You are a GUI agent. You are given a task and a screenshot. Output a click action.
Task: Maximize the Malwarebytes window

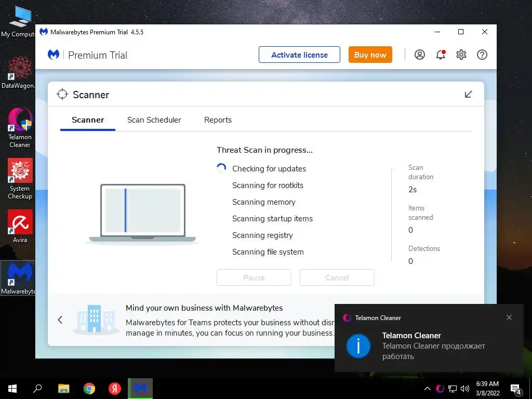(461, 32)
